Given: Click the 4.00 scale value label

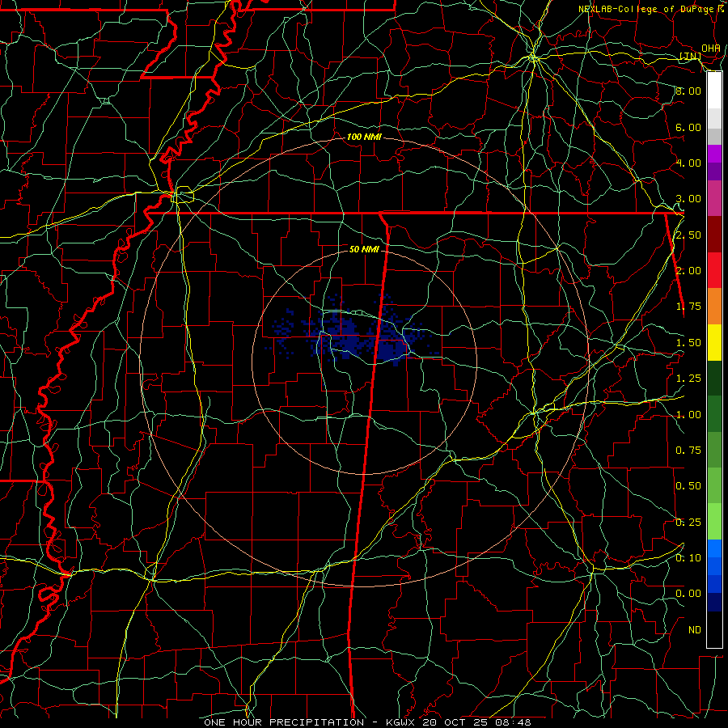Looking at the screenshot, I should point(688,163).
